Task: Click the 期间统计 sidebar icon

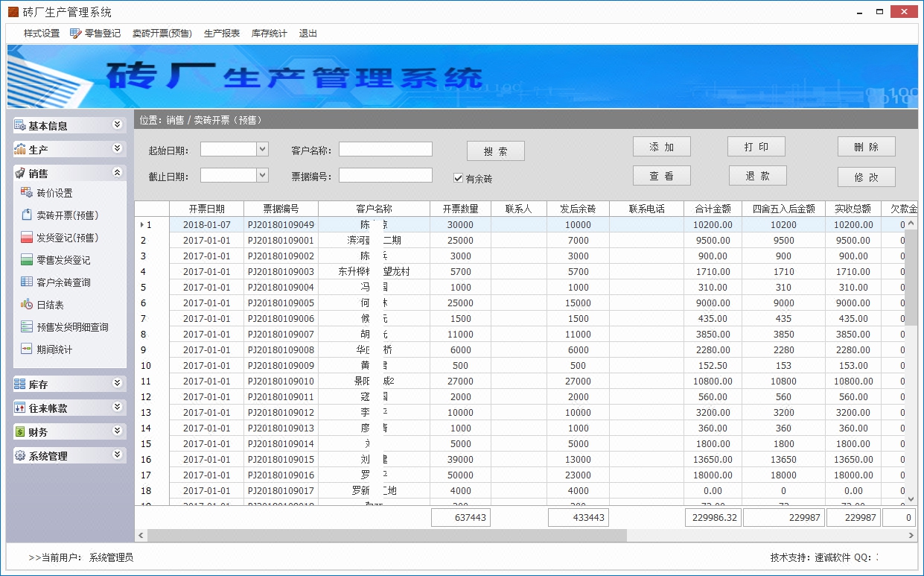Action: 27,349
